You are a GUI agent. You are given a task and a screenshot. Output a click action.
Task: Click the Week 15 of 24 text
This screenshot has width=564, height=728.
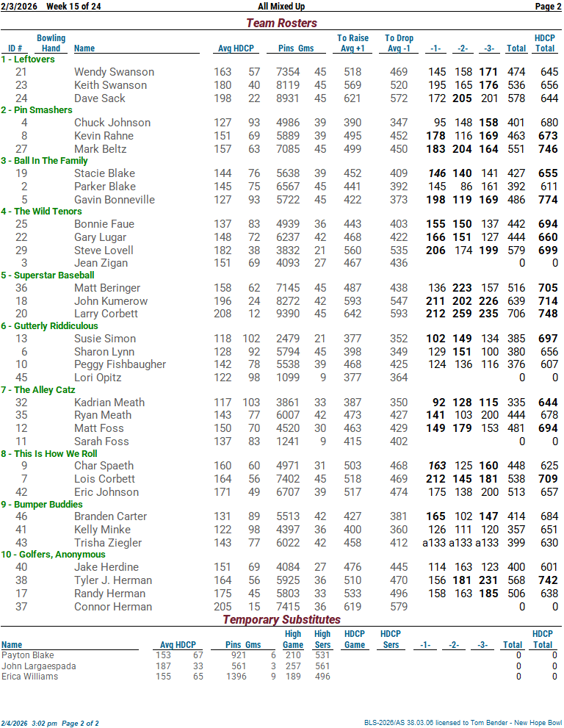73,7
